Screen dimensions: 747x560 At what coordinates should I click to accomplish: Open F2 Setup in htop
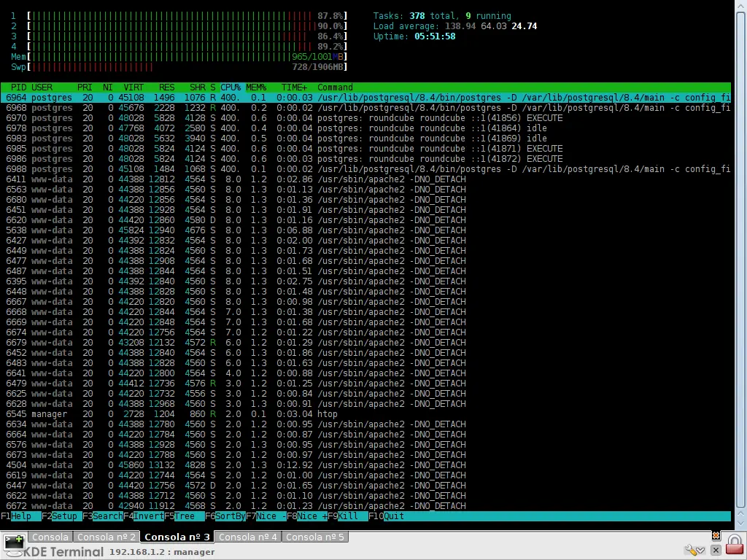(61, 516)
